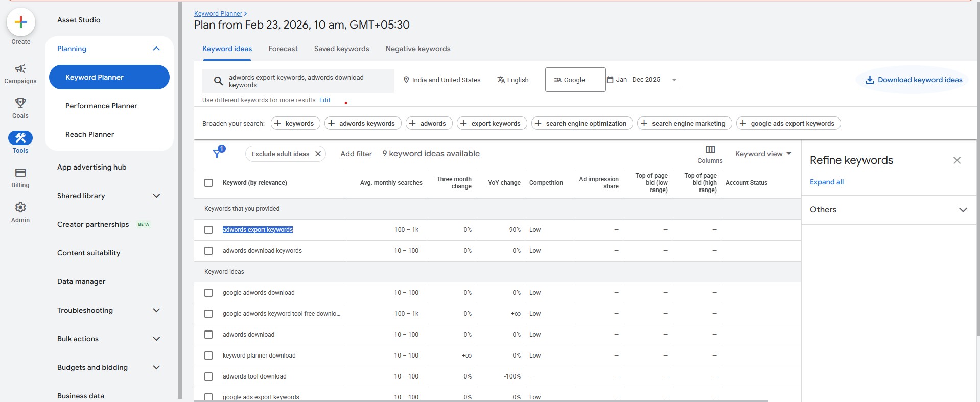Click the download arrow icon for keyword ideas
The image size is (980, 402).
[x=869, y=80]
